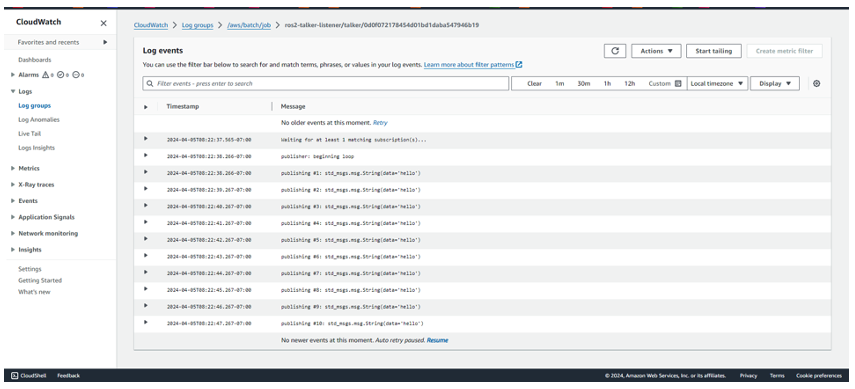The height and width of the screenshot is (389, 855).
Task: Select Log groups in sidebar
Action: pos(34,106)
